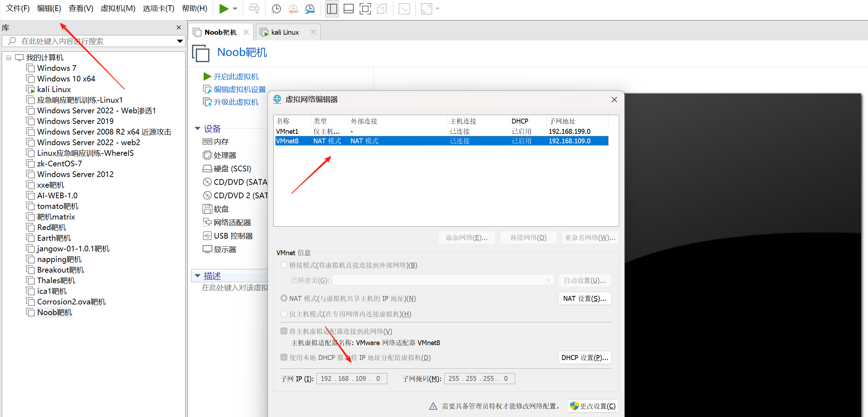
Task: Open the 选项卡(T) menu
Action: coord(159,8)
